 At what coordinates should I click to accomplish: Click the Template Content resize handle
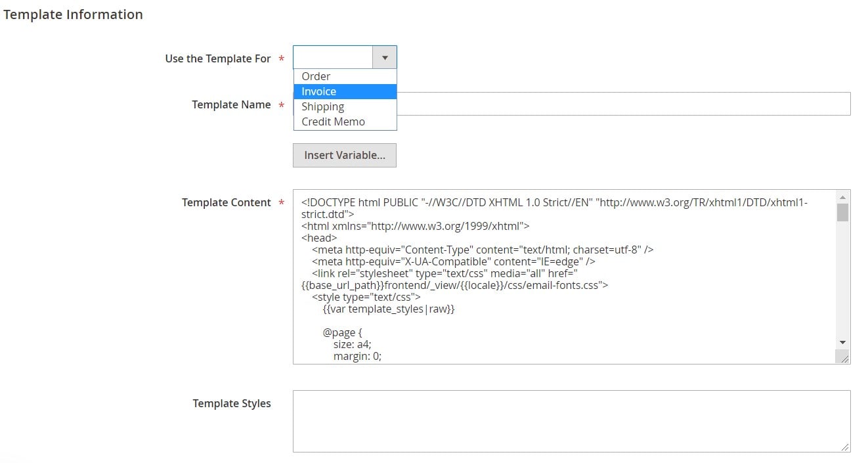pos(844,358)
